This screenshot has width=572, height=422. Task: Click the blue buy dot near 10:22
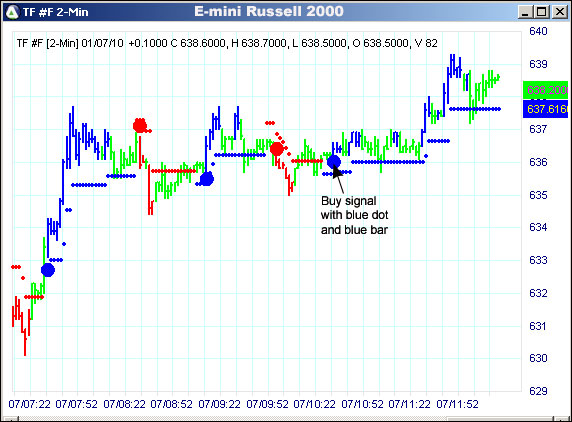click(334, 162)
